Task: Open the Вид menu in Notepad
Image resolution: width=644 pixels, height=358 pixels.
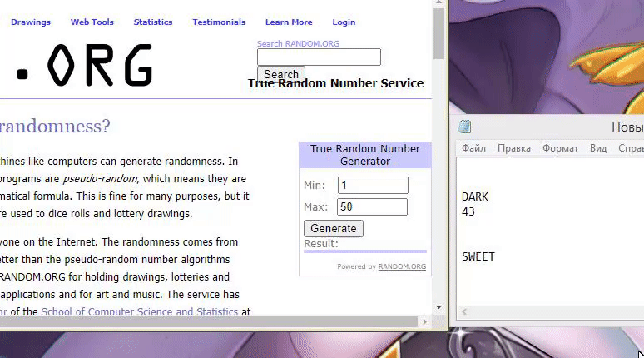Action: coord(598,148)
